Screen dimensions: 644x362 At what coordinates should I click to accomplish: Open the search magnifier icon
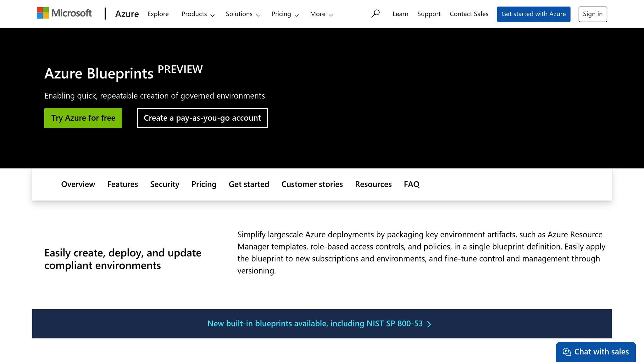[x=375, y=14]
